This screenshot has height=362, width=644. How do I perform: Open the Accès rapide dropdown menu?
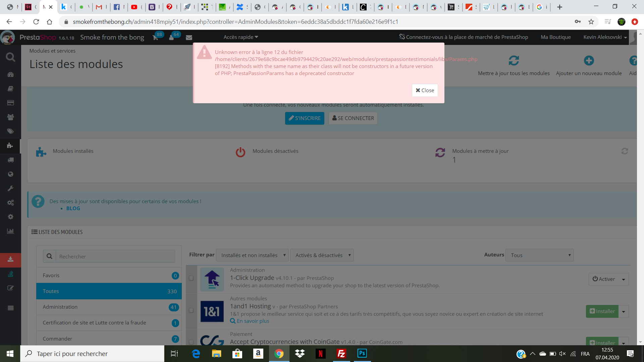coord(241,37)
